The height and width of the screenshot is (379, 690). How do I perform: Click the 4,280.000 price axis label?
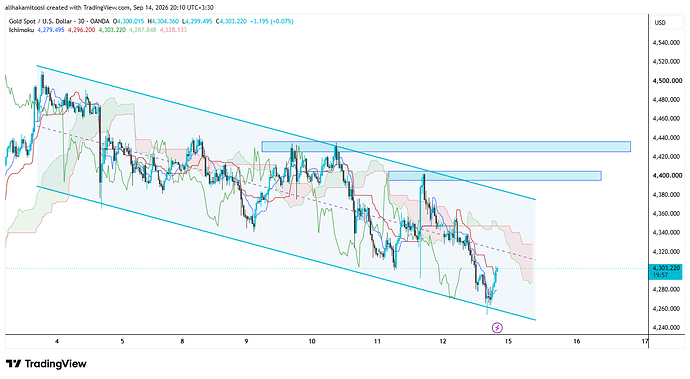(667, 290)
